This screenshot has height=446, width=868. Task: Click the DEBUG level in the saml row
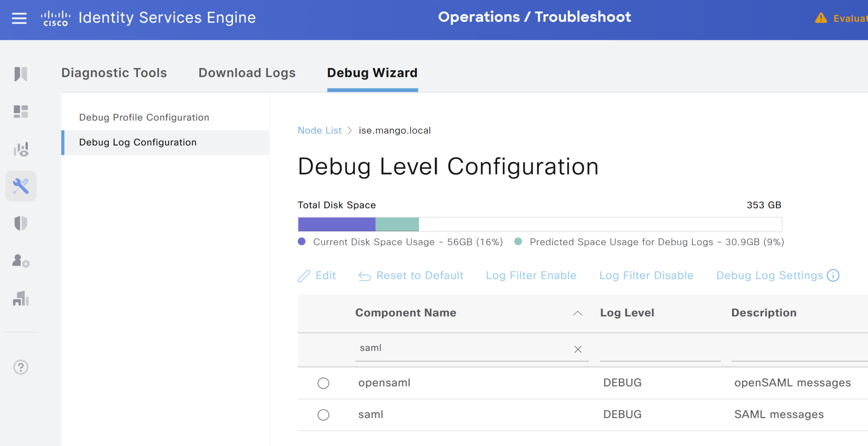(x=622, y=415)
